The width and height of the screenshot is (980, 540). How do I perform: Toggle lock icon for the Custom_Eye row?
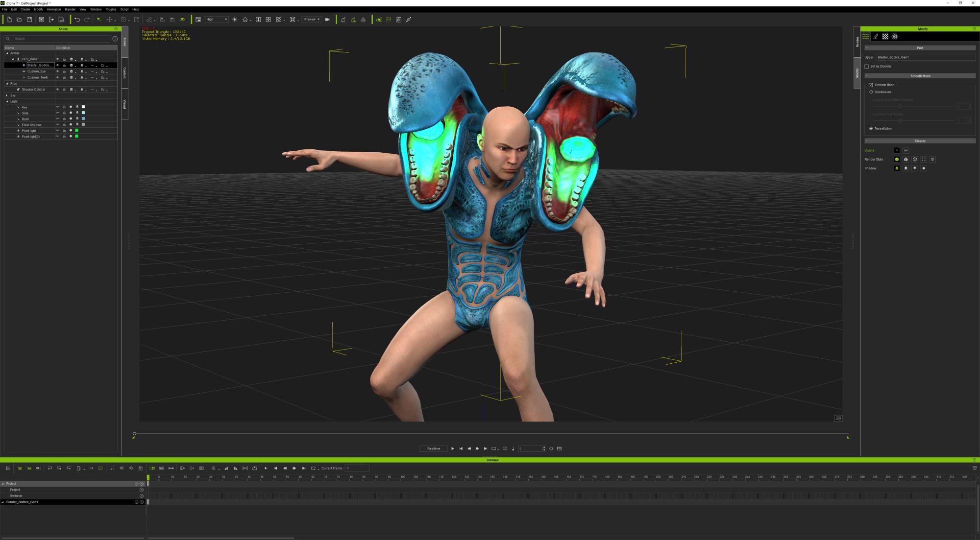(x=64, y=71)
